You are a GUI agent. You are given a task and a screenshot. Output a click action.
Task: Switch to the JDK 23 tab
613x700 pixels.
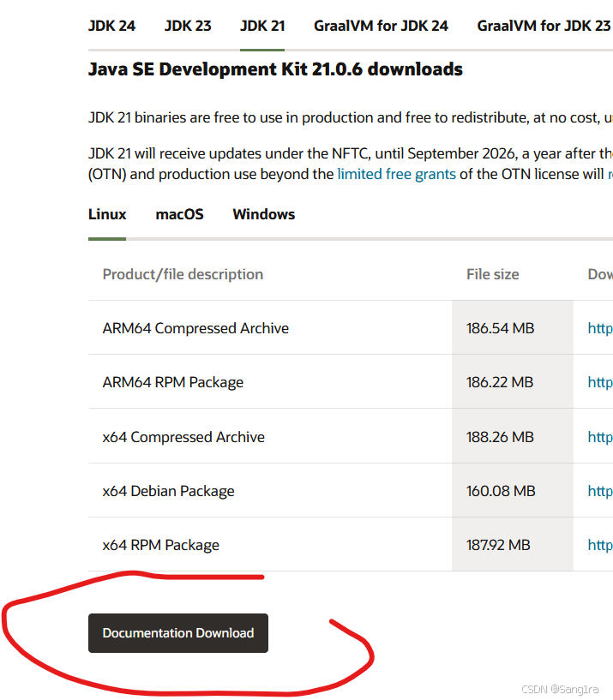tap(188, 26)
